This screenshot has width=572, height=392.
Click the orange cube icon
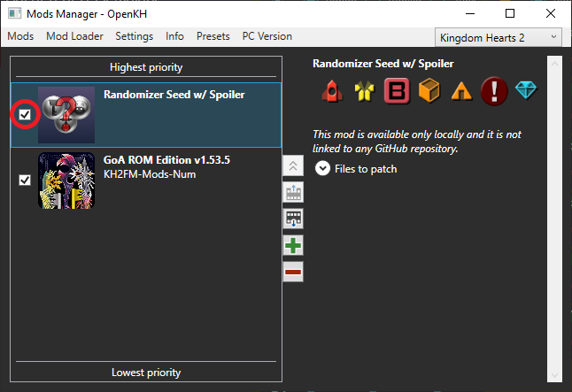pos(429,90)
